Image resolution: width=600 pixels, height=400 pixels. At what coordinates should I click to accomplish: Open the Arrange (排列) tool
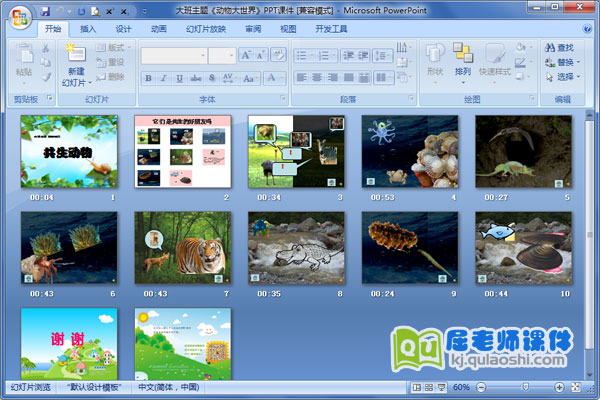[462, 58]
